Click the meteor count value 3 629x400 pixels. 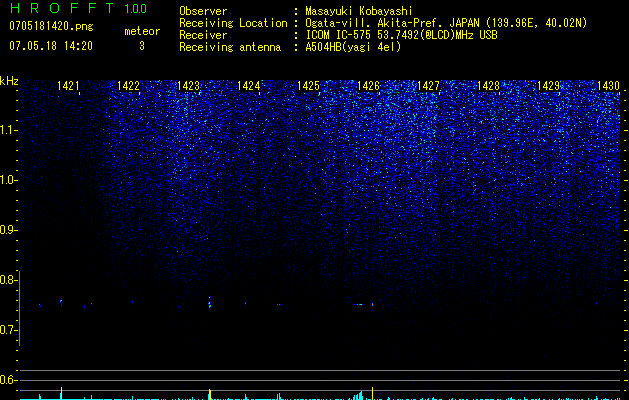coord(142,46)
